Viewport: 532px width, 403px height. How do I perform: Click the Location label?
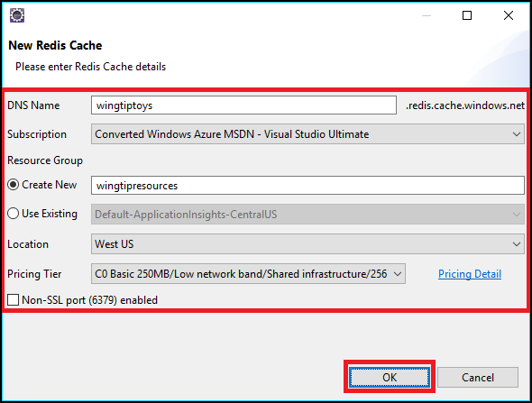[x=28, y=244]
